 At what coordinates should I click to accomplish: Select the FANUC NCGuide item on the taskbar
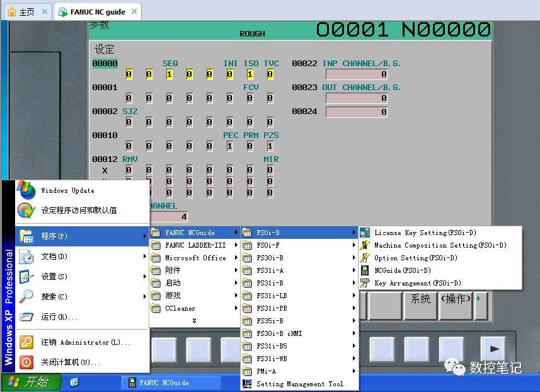click(165, 383)
